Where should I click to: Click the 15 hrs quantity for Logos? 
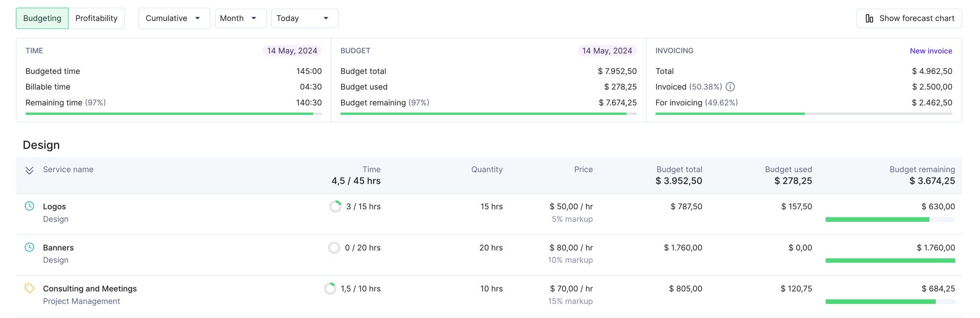(491, 207)
